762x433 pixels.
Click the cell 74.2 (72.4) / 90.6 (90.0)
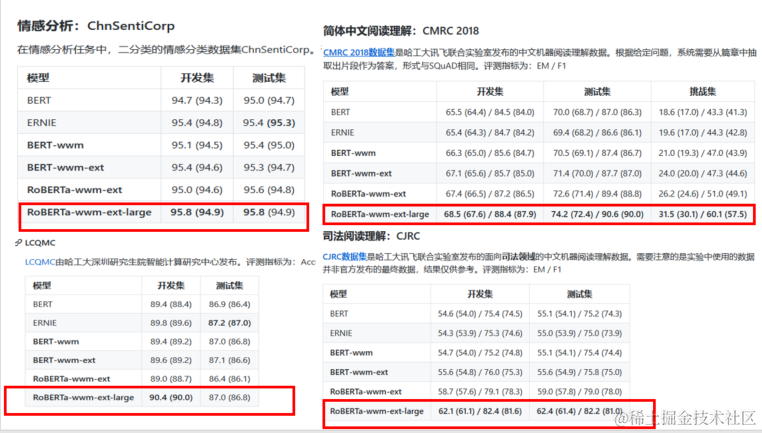coord(597,214)
